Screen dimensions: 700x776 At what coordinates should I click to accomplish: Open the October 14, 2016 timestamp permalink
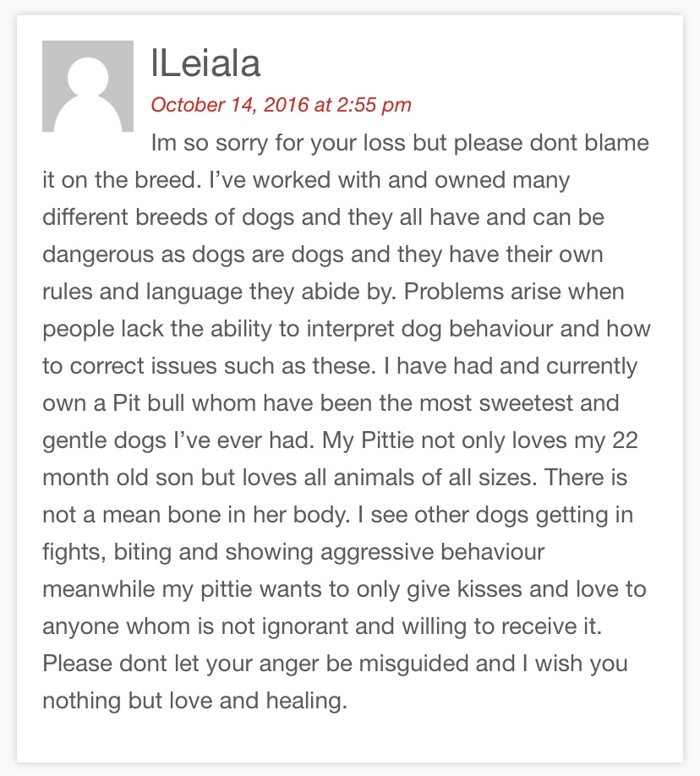(281, 105)
